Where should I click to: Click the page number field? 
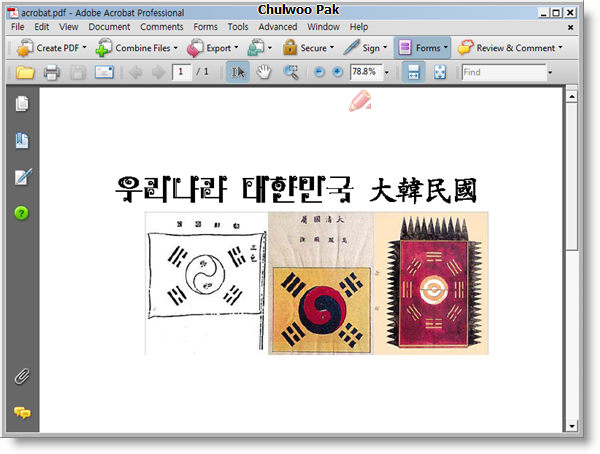(182, 72)
